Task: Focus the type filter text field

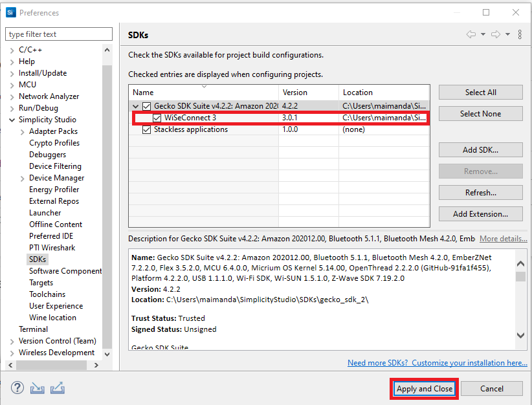Action: [x=58, y=34]
